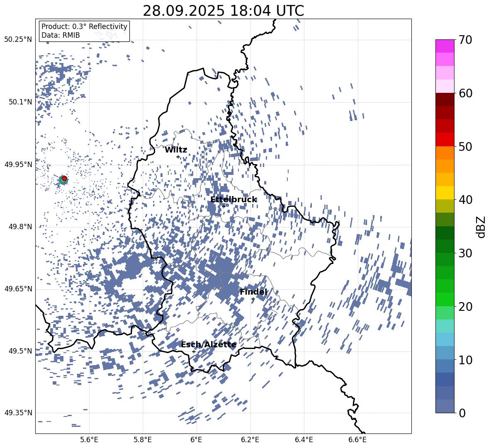The height and width of the screenshot is (448, 491).
Task: Click the 6.4°E longitude label
Action: (x=304, y=440)
